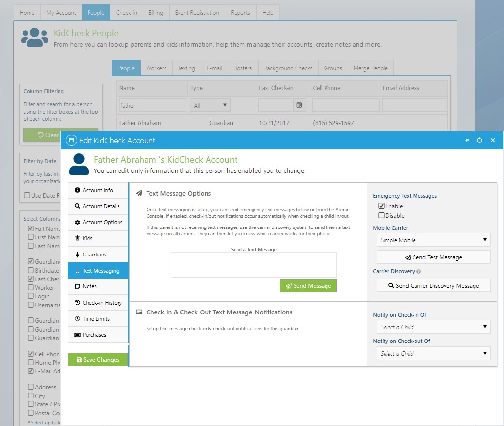Image resolution: width=504 pixels, height=426 pixels.
Task: Open the Billing tab
Action: (x=156, y=13)
